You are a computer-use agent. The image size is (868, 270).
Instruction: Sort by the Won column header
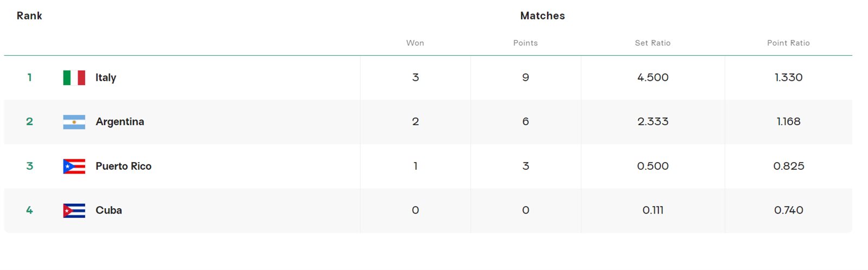tap(415, 43)
